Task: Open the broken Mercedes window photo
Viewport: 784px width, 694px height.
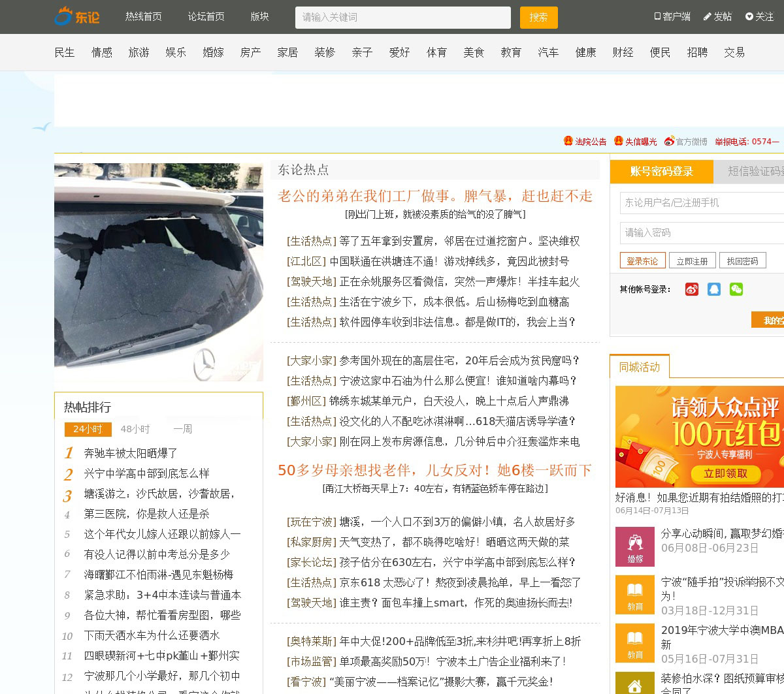Action: [159, 272]
